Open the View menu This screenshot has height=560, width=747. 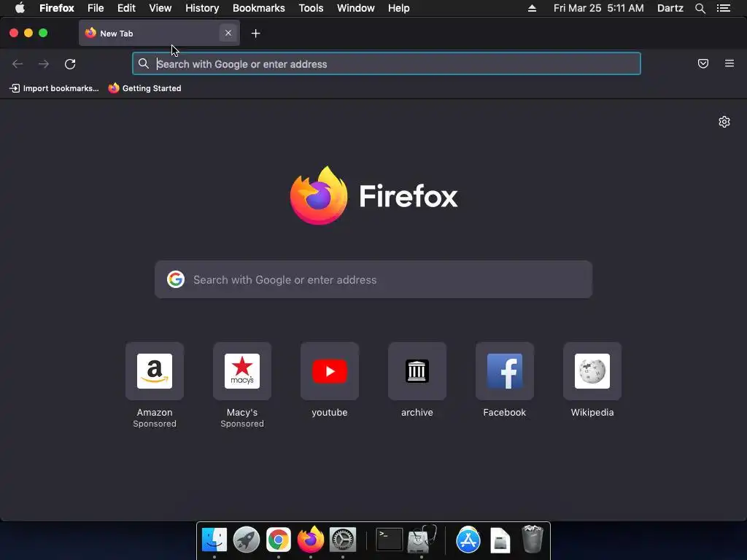(x=160, y=8)
